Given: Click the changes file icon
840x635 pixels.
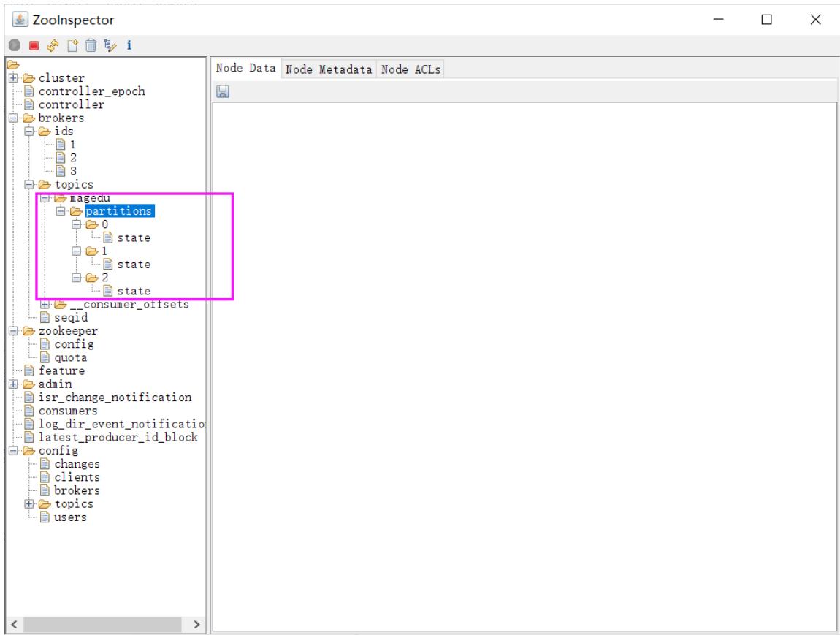Looking at the screenshot, I should coord(45,464).
